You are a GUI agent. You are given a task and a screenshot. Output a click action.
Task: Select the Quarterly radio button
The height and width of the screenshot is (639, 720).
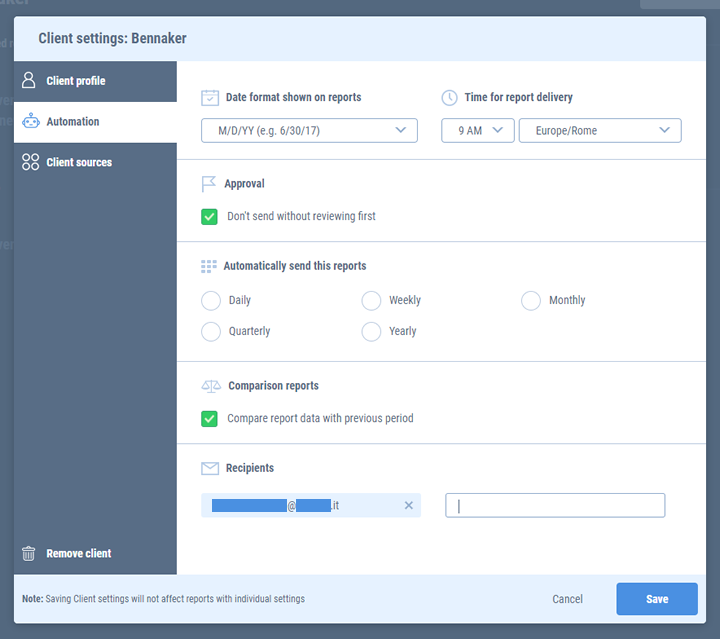[x=211, y=331]
